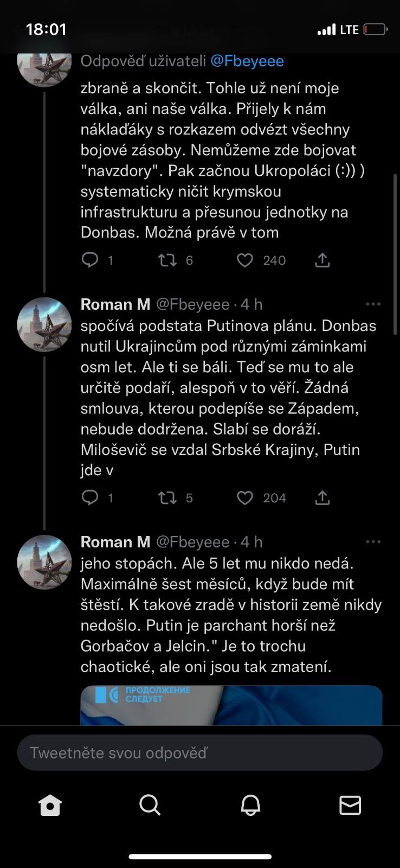Reply to the tweet with 240 likes
The width and height of the screenshot is (400, 868).
90,260
